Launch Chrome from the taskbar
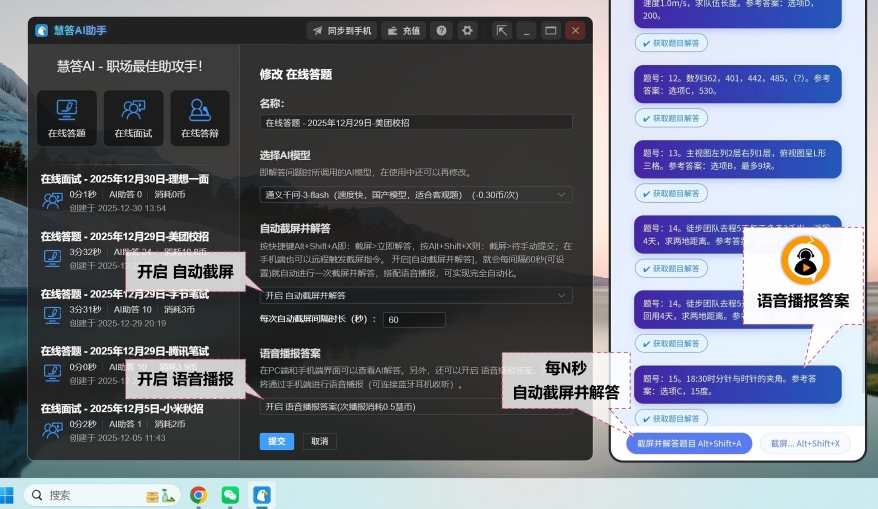 point(199,494)
